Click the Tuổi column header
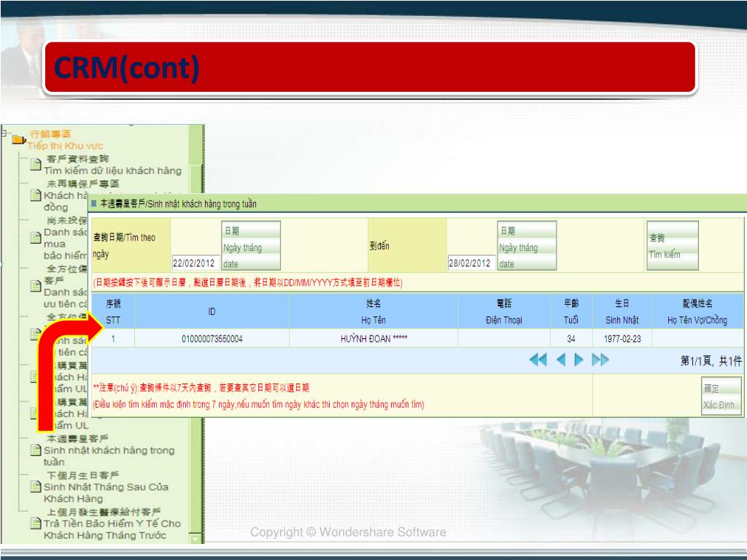 [571, 311]
